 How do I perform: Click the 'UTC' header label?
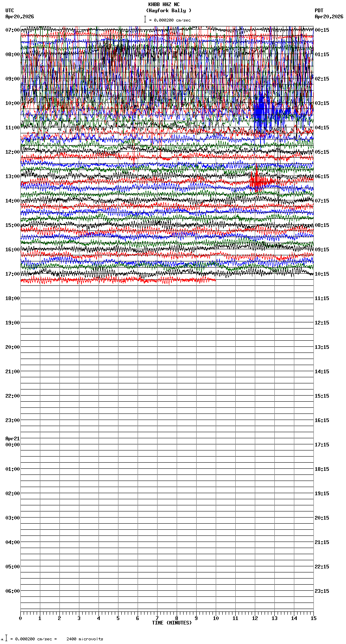coord(10,11)
